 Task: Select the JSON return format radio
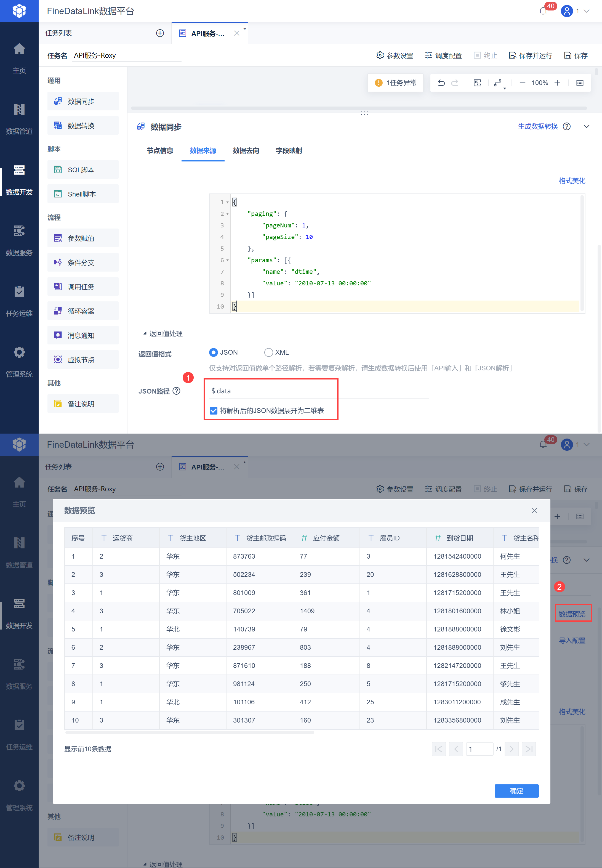tap(214, 352)
